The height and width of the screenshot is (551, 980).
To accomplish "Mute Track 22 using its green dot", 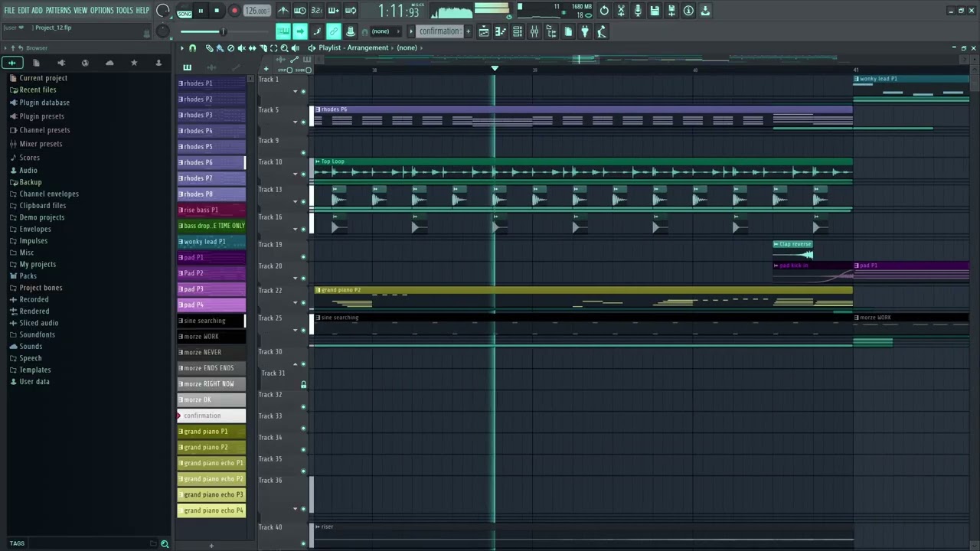I will click(303, 303).
